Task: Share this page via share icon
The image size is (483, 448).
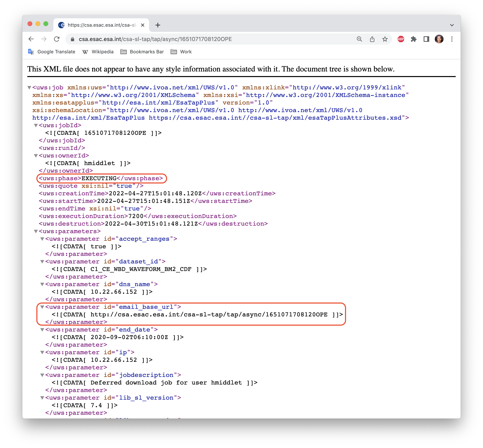Action: 372,39
